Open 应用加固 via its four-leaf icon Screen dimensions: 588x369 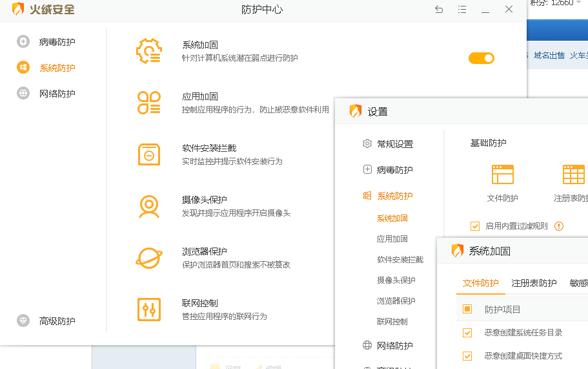pos(149,103)
